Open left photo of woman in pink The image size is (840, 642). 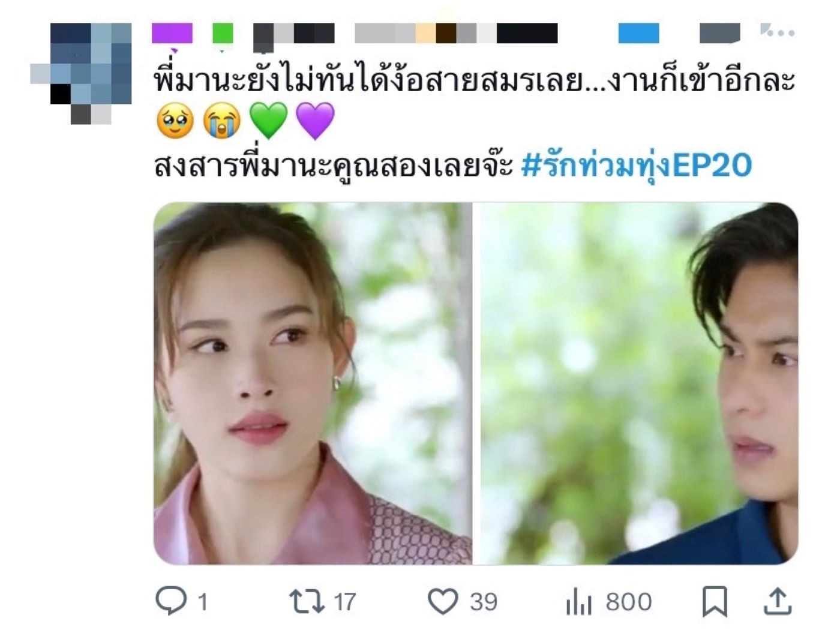coord(313,383)
